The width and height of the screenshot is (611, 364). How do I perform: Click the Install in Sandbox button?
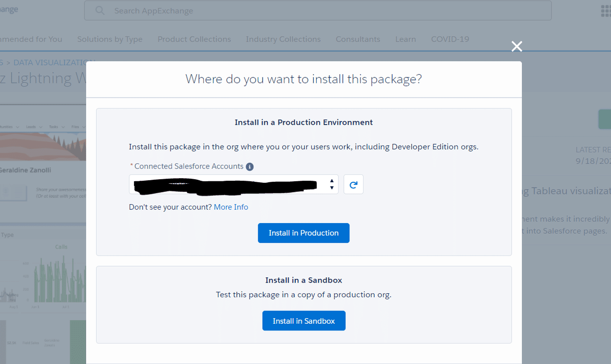coord(304,321)
